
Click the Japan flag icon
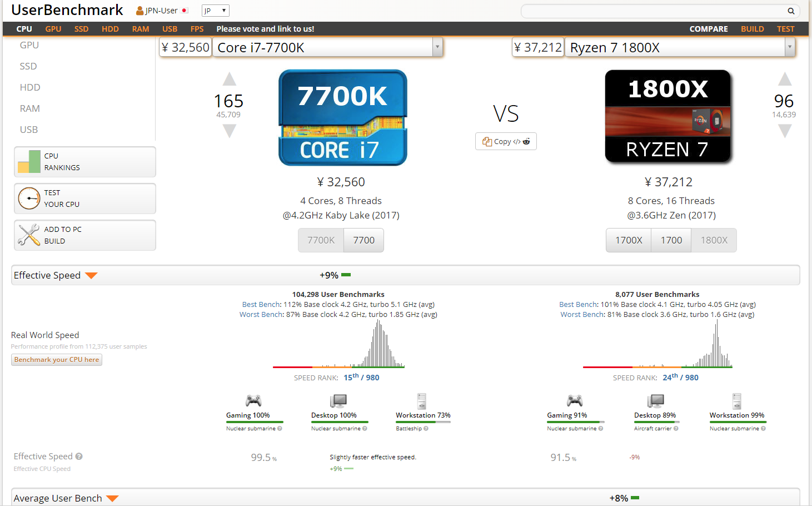coord(185,11)
